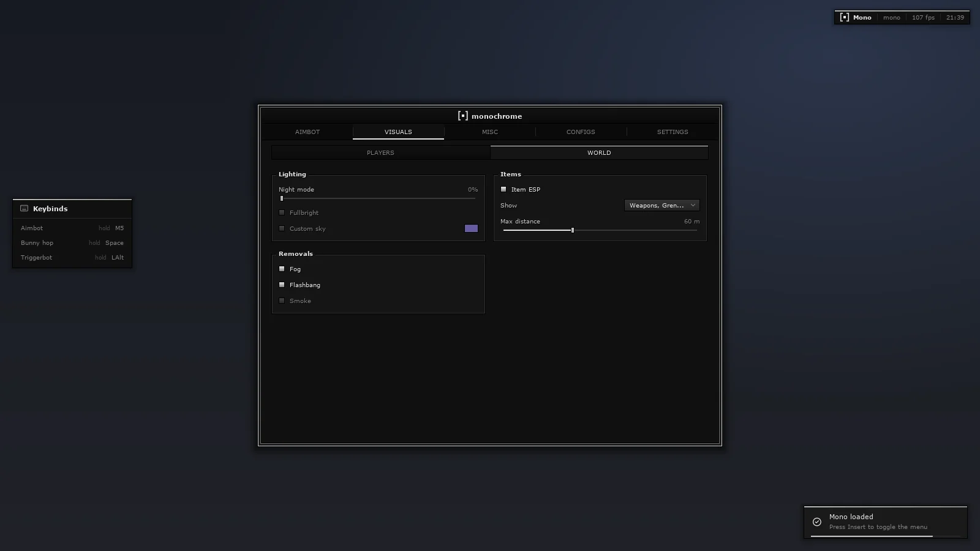
Task: Open the CONFIGS tab
Action: (581, 132)
